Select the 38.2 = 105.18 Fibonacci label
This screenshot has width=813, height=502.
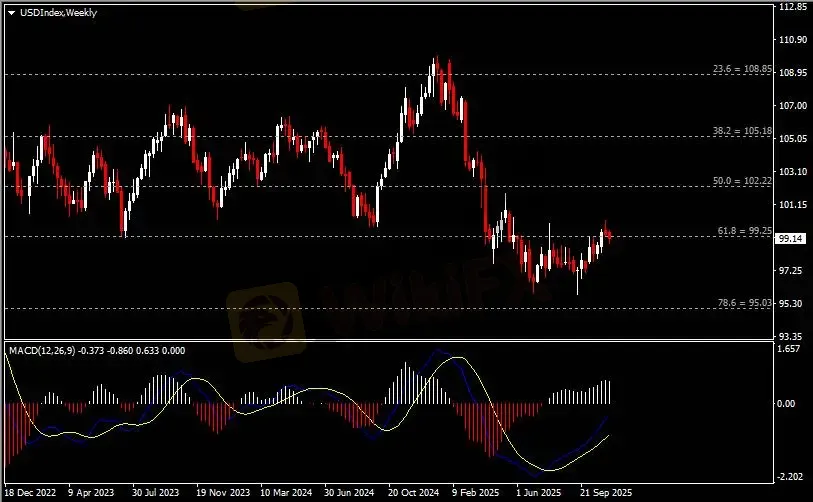743,130
